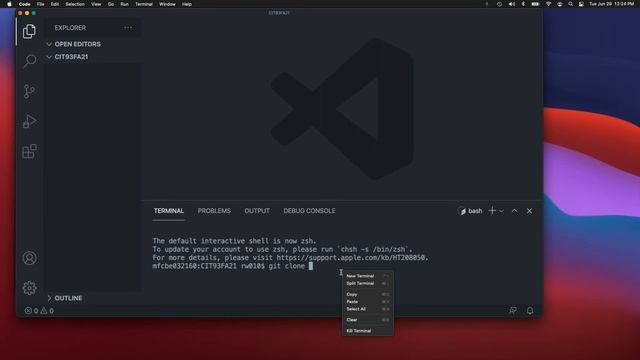The image size is (640, 360).
Task: Open the Run and Debug view
Action: (x=29, y=121)
